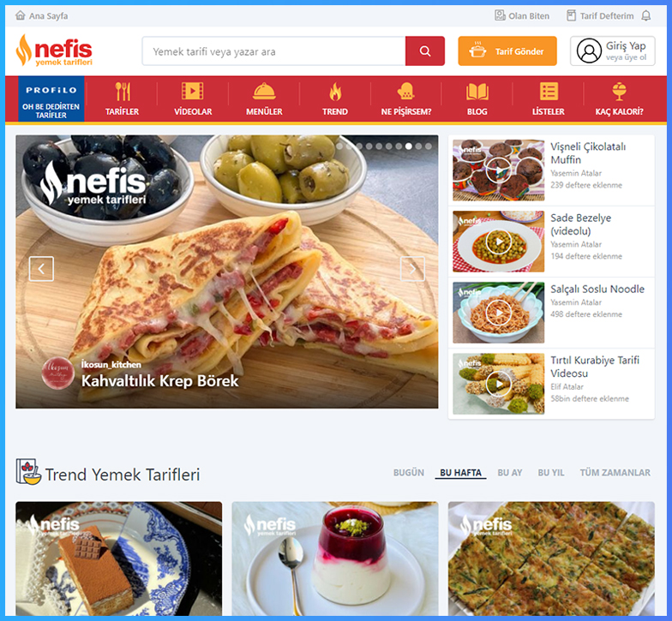The height and width of the screenshot is (621, 672).
Task: Click the Tarif Gönder button
Action: point(507,51)
